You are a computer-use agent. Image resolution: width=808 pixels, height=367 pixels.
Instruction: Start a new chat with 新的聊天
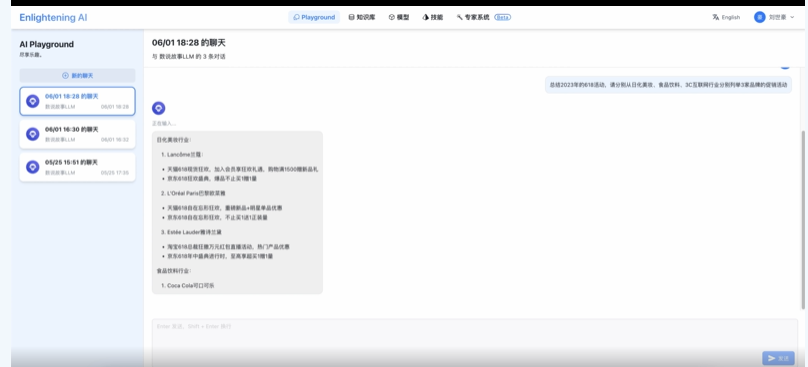click(77, 75)
